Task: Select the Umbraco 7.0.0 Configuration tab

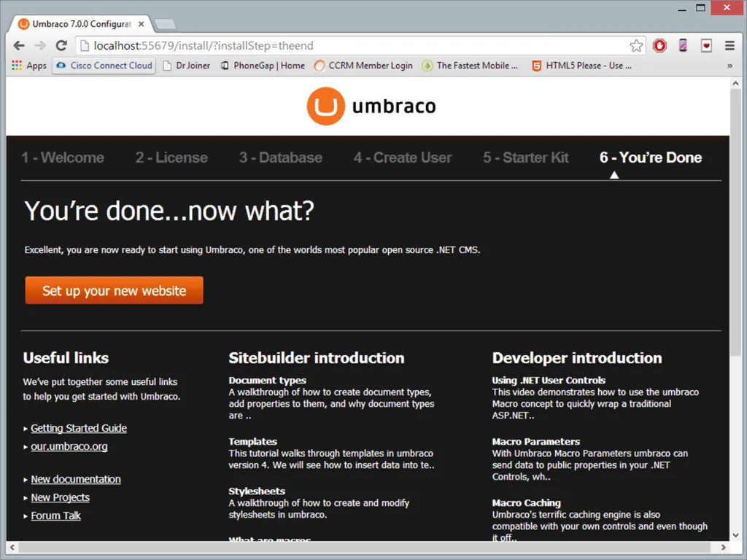Action: (80, 24)
